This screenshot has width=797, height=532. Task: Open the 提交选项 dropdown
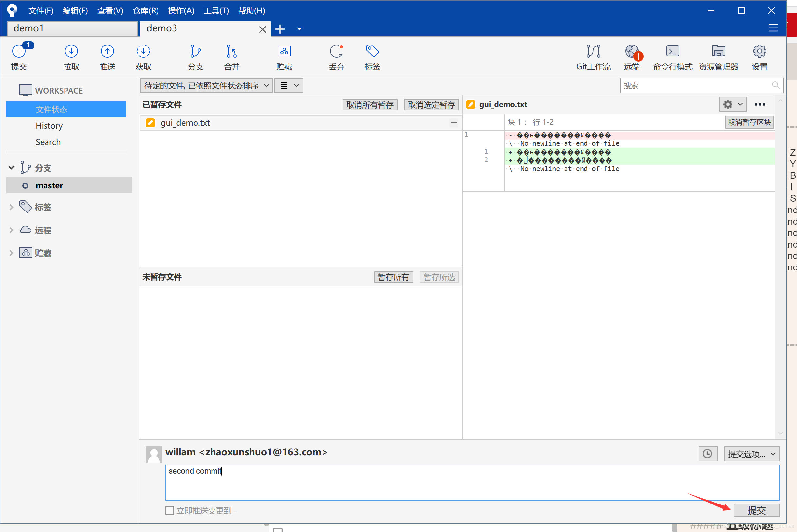pyautogui.click(x=751, y=454)
